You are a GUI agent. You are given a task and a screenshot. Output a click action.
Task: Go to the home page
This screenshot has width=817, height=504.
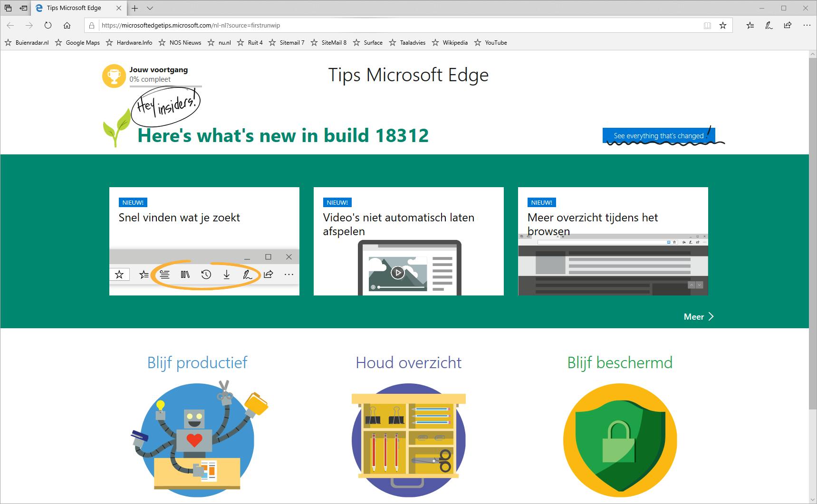click(67, 25)
